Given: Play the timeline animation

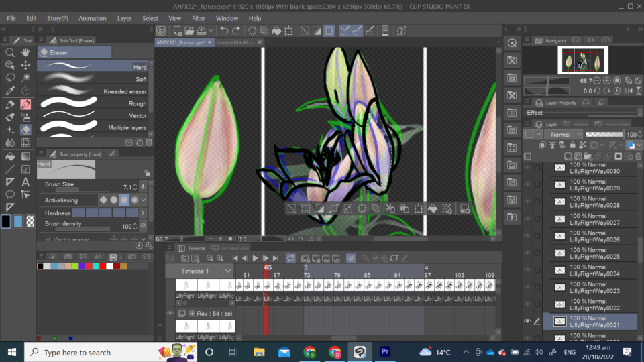Looking at the screenshot, I should click(x=255, y=258).
